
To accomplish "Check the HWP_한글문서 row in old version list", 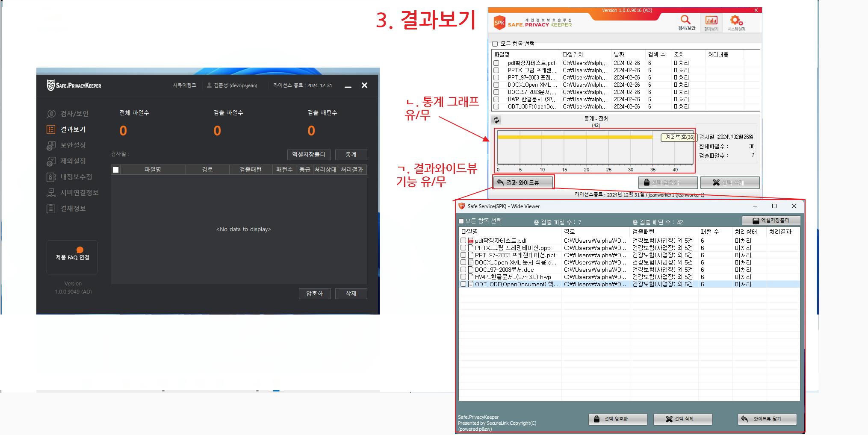I will tap(496, 100).
